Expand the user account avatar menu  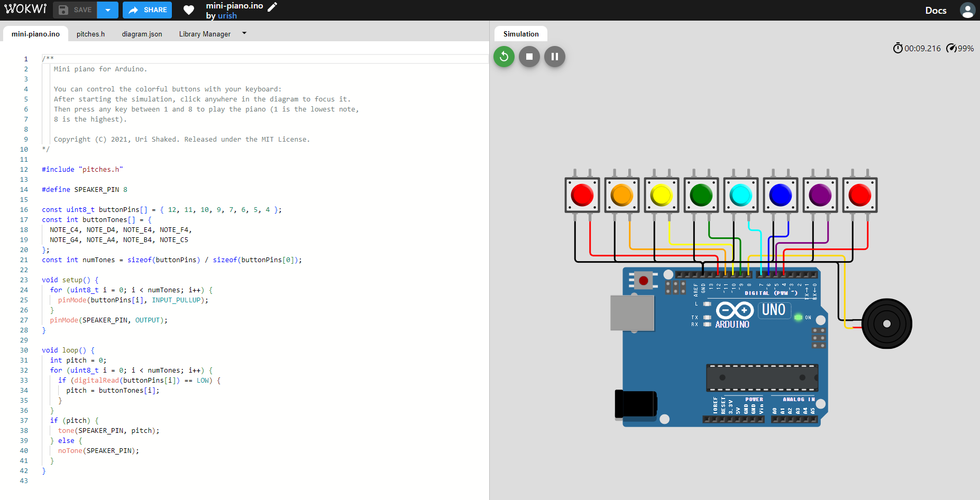[967, 10]
